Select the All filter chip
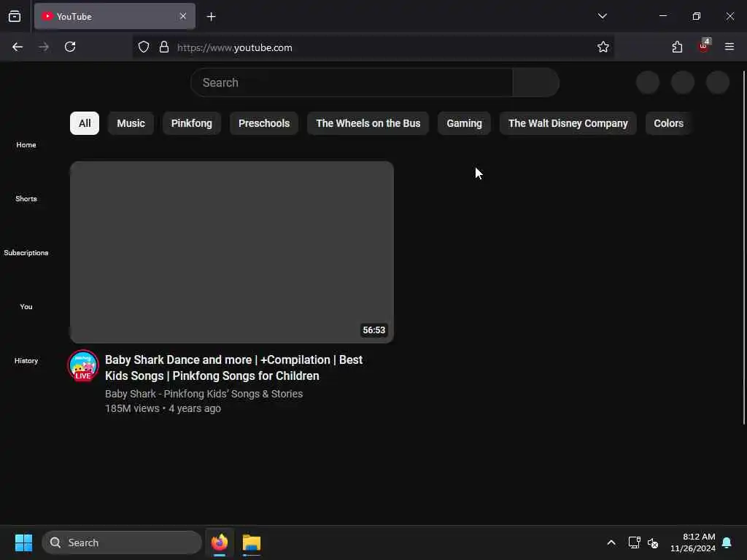 (85, 123)
